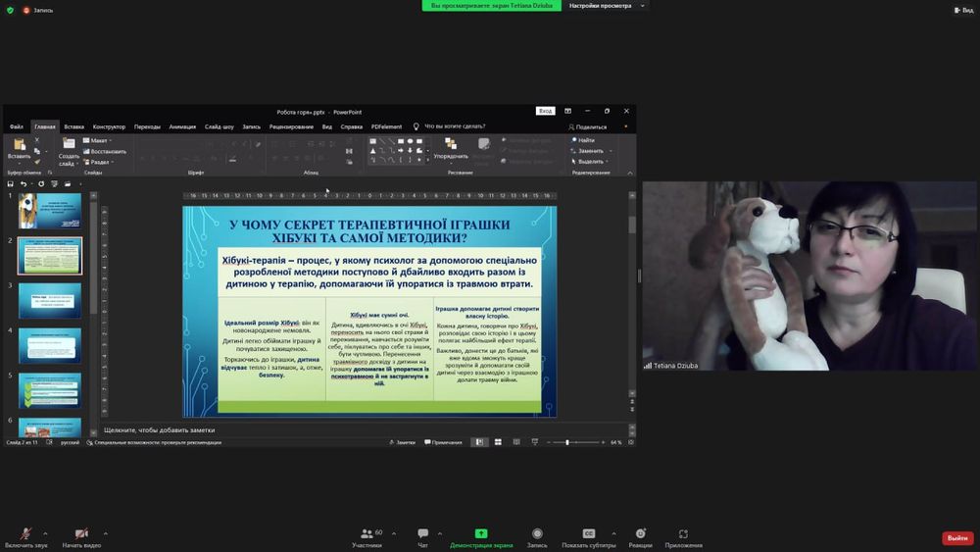Open Реакции reactions icon
980x552 pixels.
point(640,533)
